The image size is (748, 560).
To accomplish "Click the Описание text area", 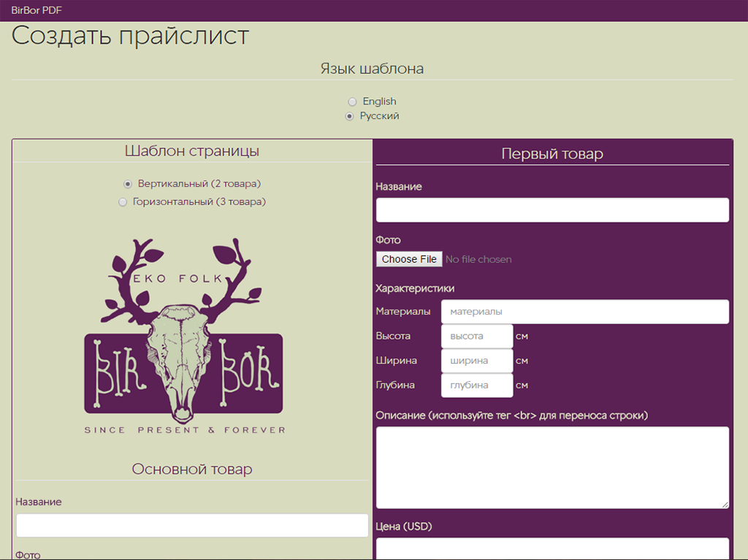I will [552, 467].
